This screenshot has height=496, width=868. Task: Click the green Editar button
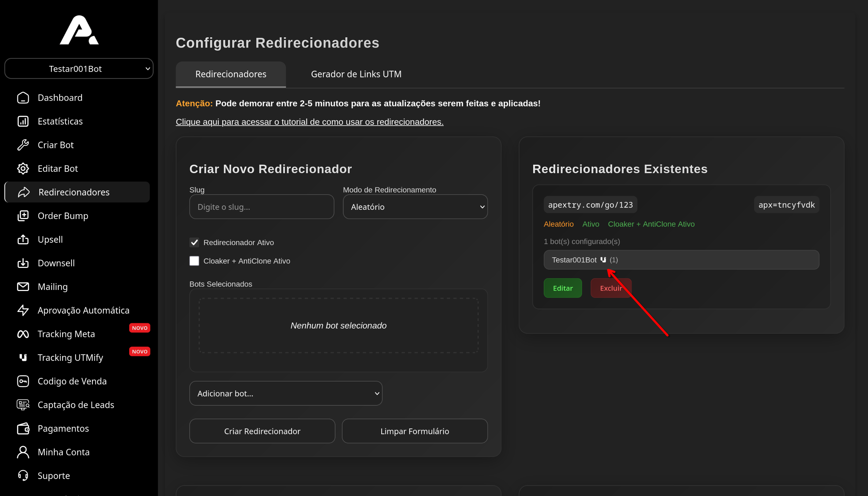563,288
